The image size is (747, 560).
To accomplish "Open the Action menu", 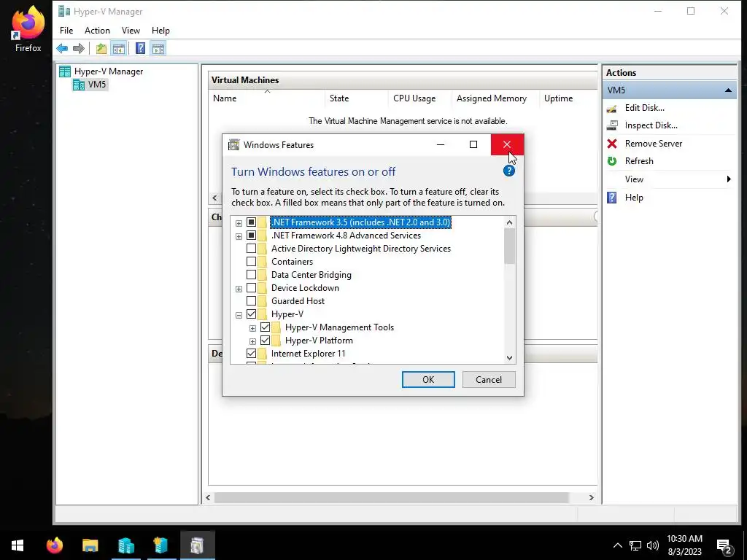I will [97, 31].
